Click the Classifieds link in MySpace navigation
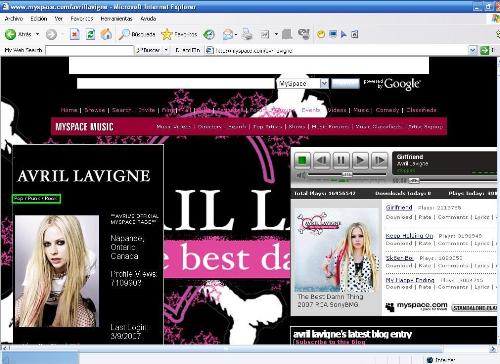This screenshot has height=364, width=500. click(422, 110)
